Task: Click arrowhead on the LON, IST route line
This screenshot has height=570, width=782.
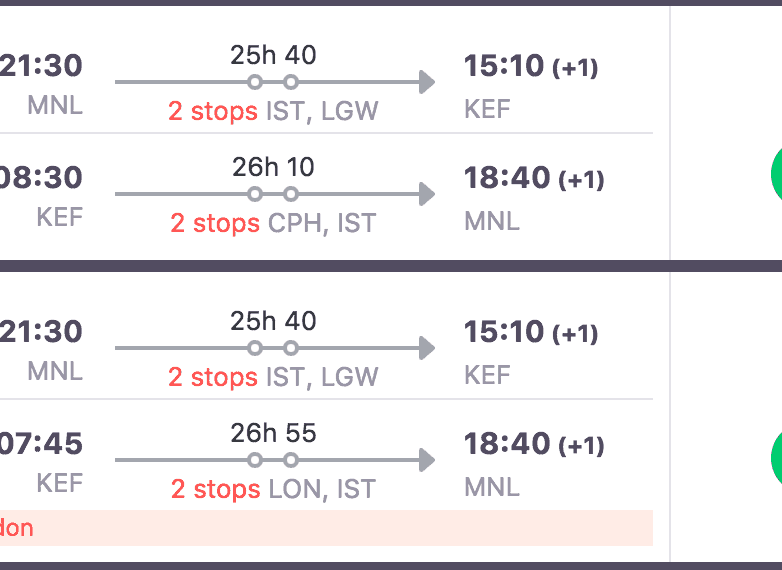Action: click(427, 460)
